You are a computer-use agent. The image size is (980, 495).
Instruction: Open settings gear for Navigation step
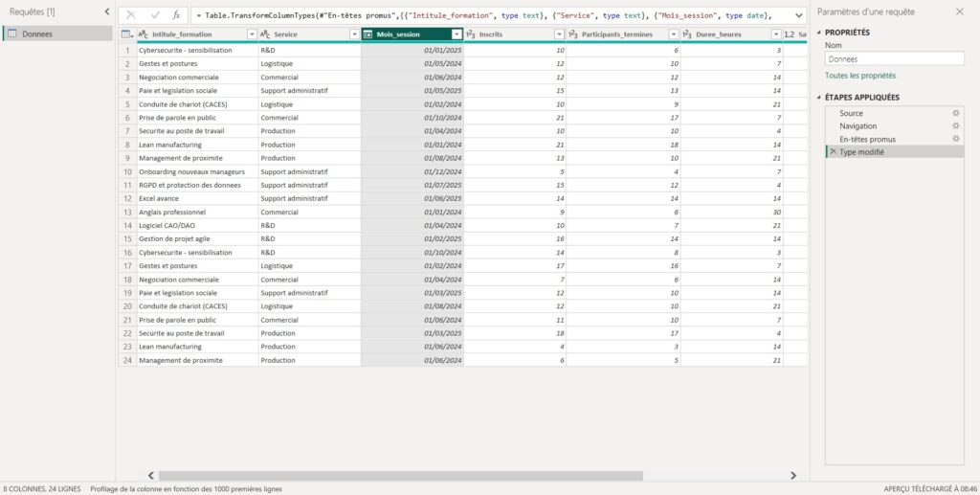tap(956, 126)
